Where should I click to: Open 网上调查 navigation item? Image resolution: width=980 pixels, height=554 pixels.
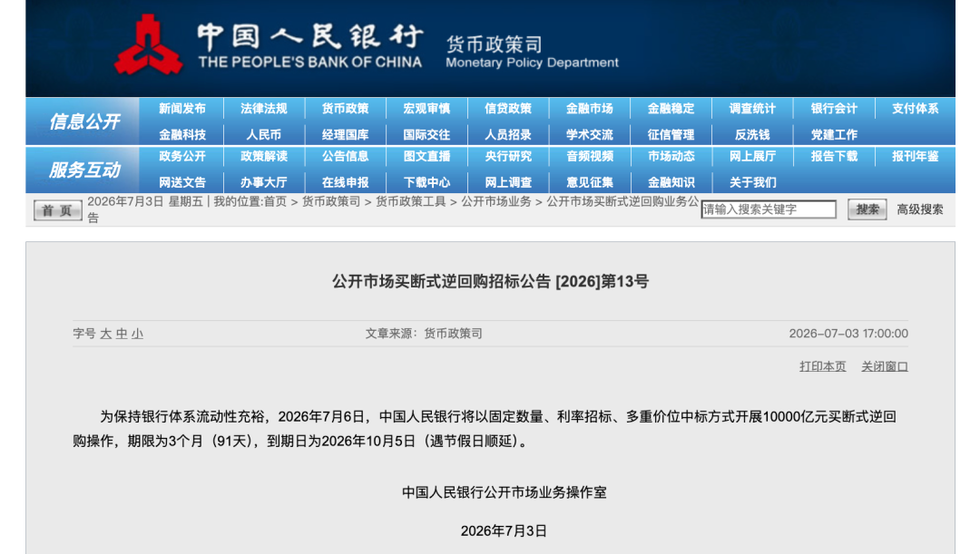(508, 182)
